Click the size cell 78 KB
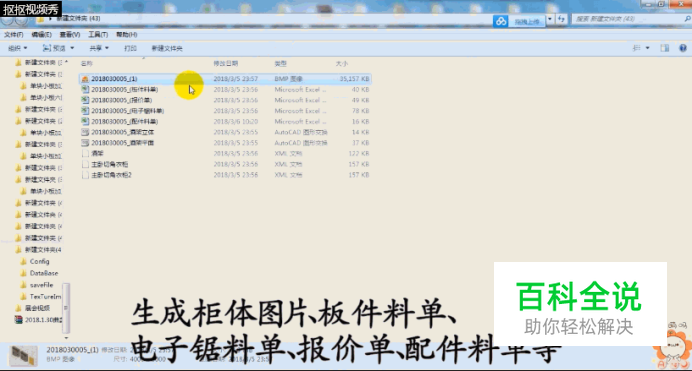 tap(361, 111)
